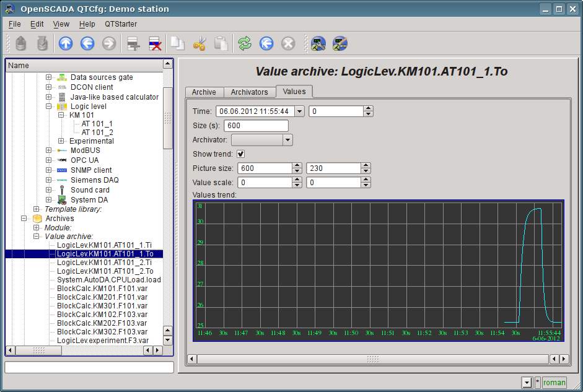Expand the Experimental tree node
583x392 pixels.
tap(61, 141)
